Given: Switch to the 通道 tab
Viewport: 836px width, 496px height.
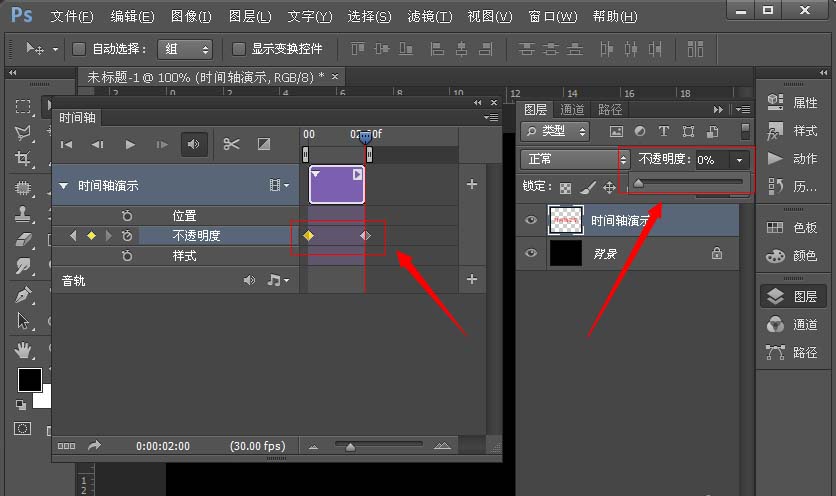Looking at the screenshot, I should 572,109.
